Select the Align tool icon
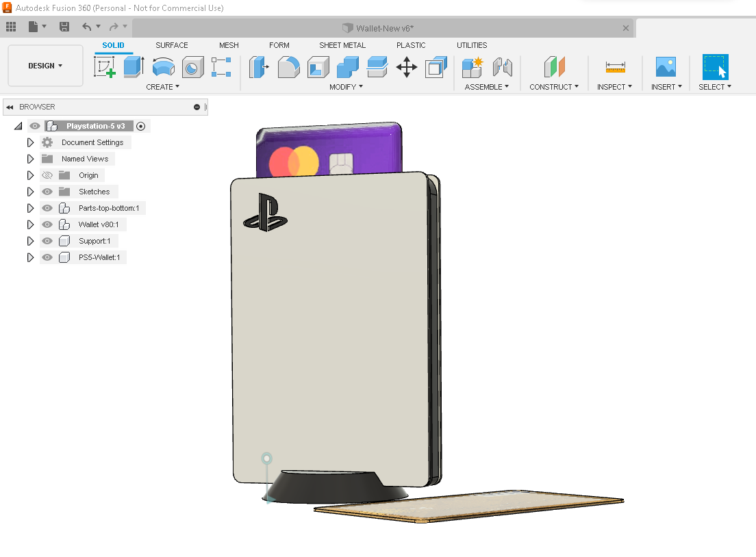 coord(436,66)
